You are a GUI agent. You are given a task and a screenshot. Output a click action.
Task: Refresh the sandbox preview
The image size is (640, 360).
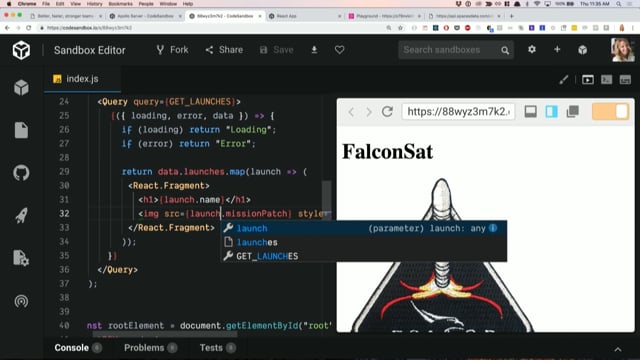coord(387,111)
